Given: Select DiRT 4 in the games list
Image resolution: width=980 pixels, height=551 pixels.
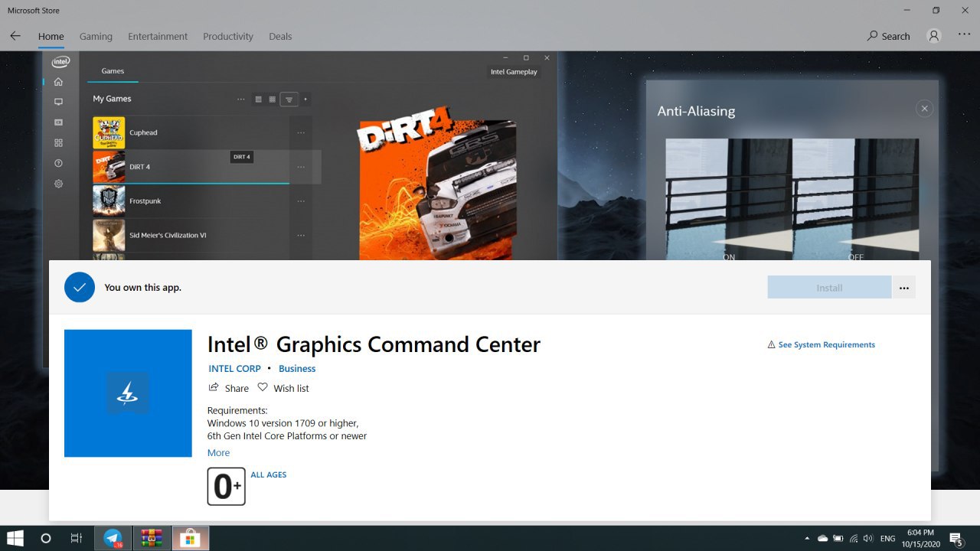Looking at the screenshot, I should coord(202,167).
